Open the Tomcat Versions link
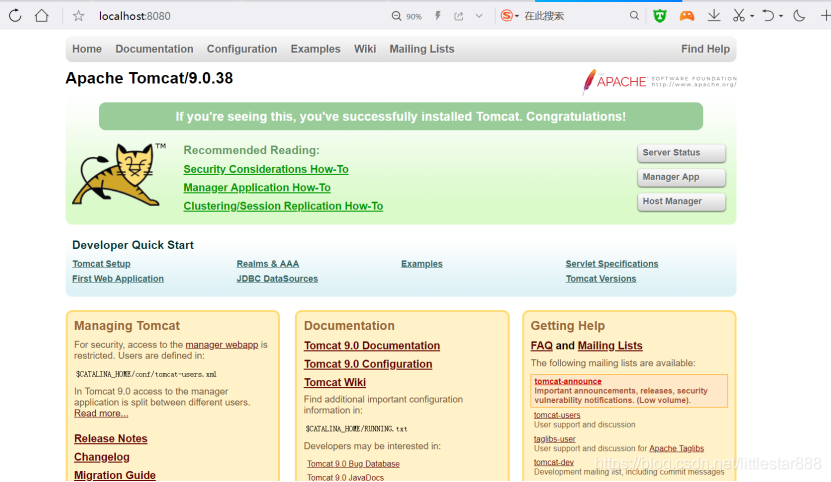Viewport: 831px width, 482px height. pos(600,278)
